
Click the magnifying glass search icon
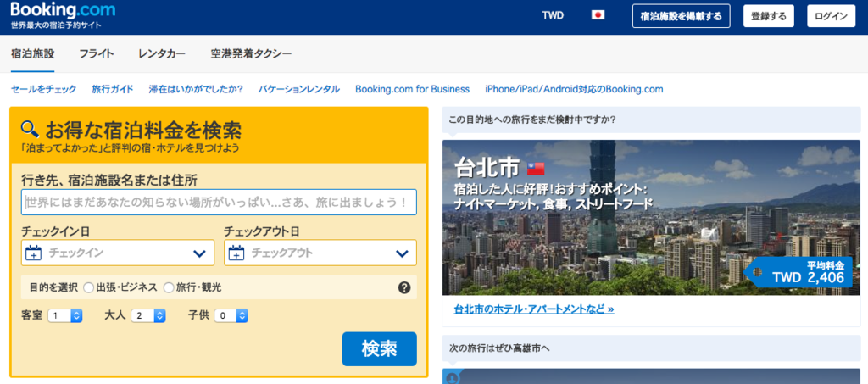tap(30, 130)
